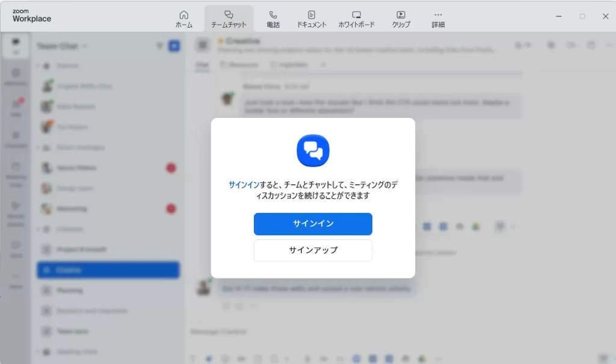Click the blue chat bubble icon in dialog
616x364 pixels.
pos(313,150)
